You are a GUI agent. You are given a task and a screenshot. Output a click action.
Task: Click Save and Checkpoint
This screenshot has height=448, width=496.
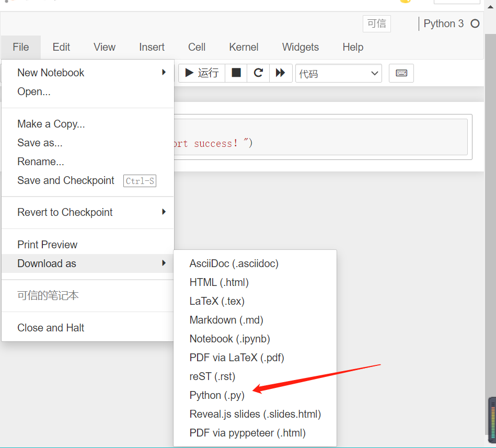(65, 180)
